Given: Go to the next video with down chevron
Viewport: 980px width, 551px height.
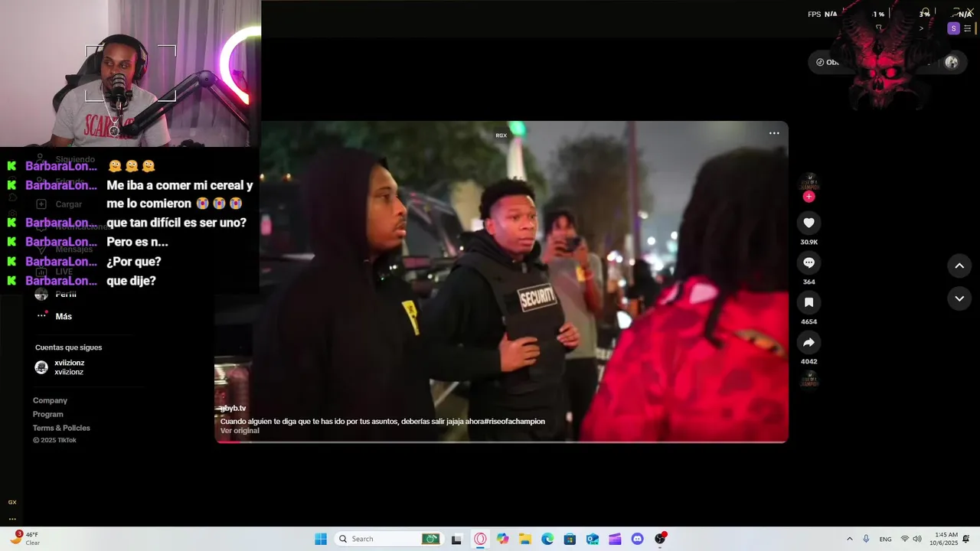Looking at the screenshot, I should (959, 298).
